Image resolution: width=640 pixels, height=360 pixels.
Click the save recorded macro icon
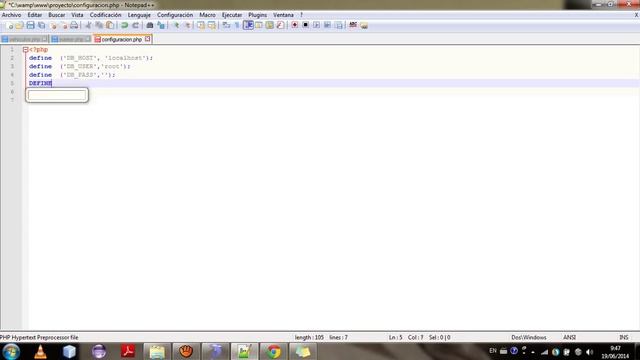(x=339, y=25)
